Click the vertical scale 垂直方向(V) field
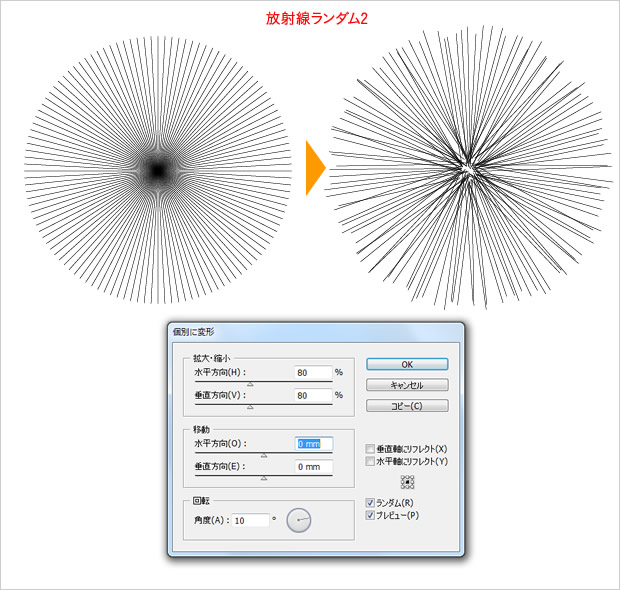620x590 pixels. pyautogui.click(x=313, y=395)
